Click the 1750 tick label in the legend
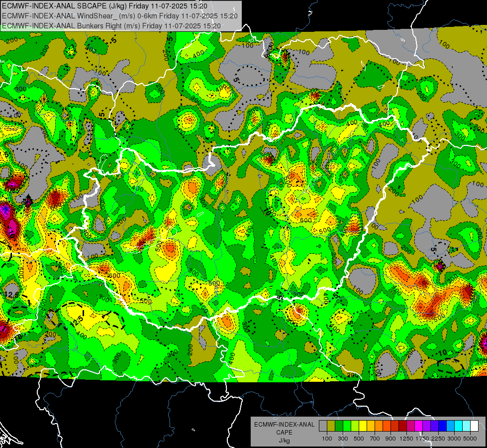This screenshot has width=487, height=448. click(422, 439)
